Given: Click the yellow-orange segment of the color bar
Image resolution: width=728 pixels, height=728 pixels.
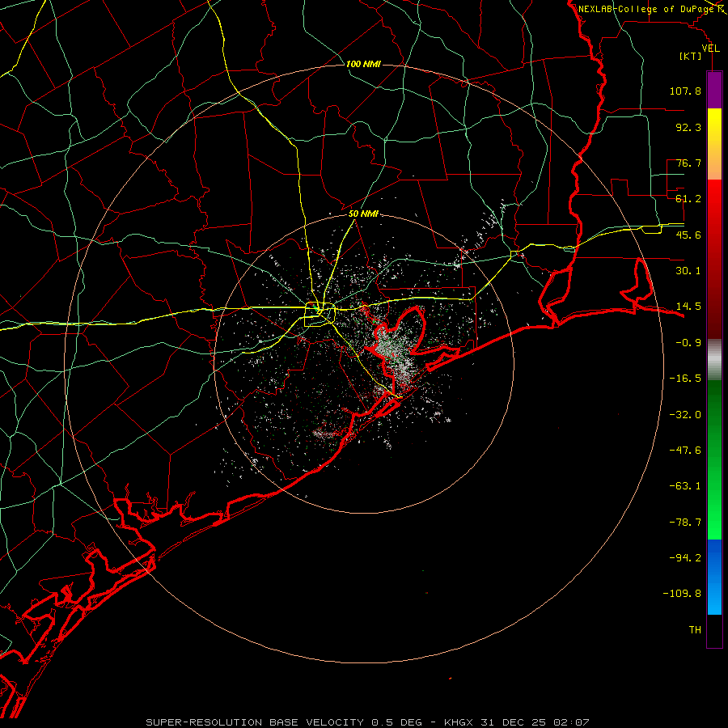Looking at the screenshot, I should [x=714, y=144].
